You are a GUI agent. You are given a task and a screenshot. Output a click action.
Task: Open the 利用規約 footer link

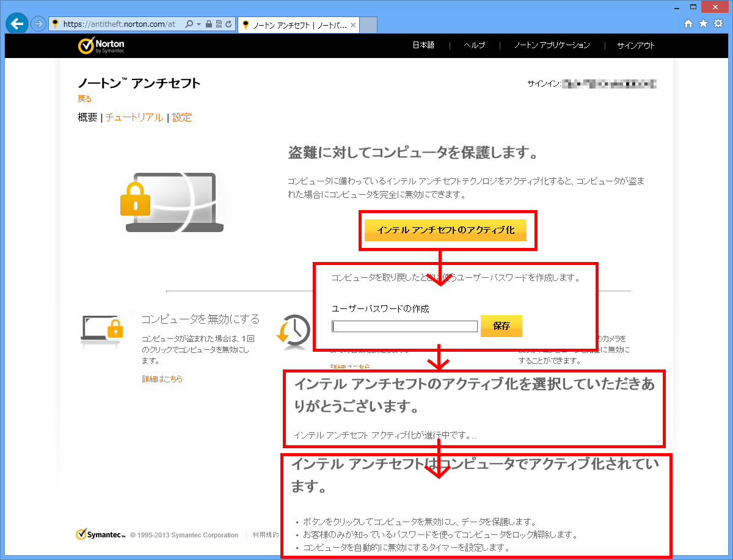[x=265, y=535]
